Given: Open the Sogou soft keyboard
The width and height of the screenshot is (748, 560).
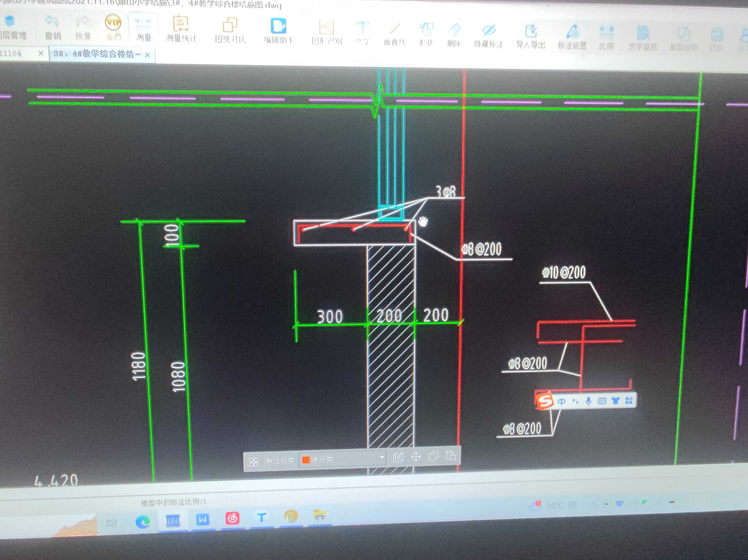Looking at the screenshot, I should pos(602,401).
